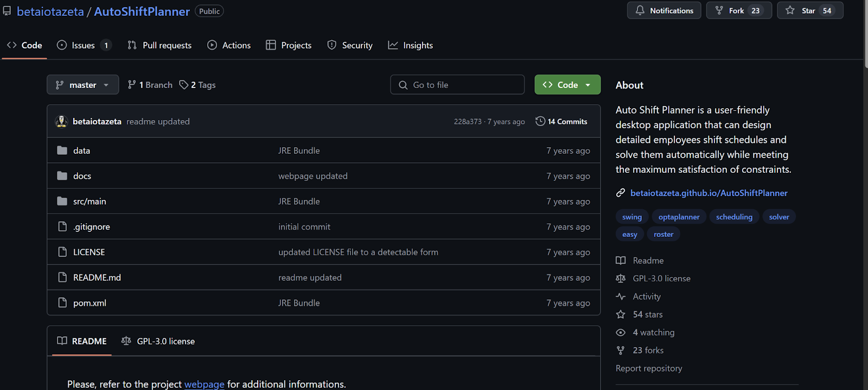
Task: Click the Notifications bell button
Action: (664, 10)
